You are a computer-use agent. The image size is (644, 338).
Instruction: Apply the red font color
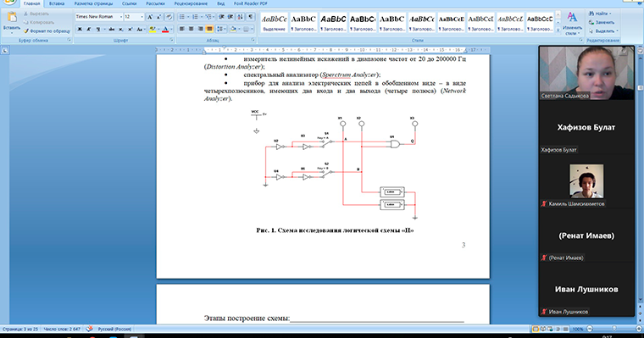point(165,29)
